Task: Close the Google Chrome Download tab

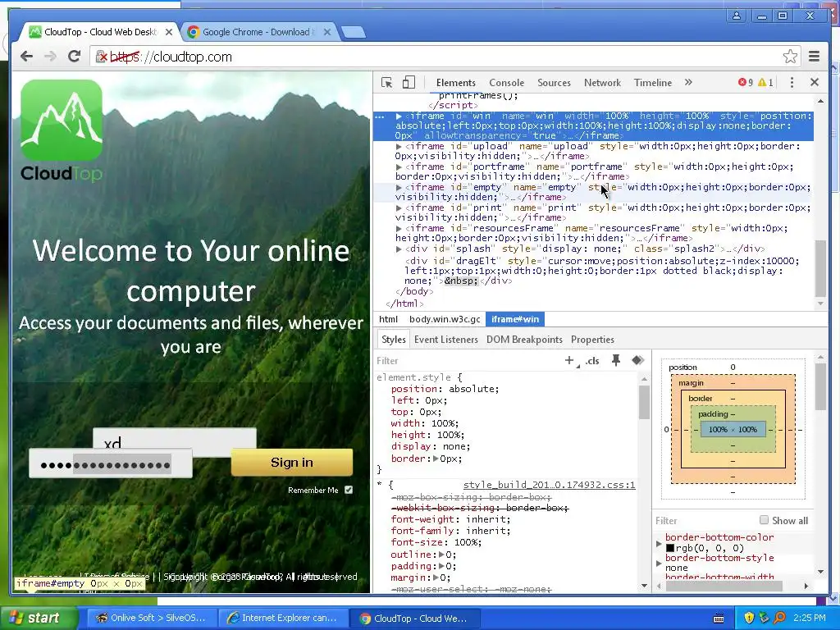Action: pyautogui.click(x=327, y=32)
